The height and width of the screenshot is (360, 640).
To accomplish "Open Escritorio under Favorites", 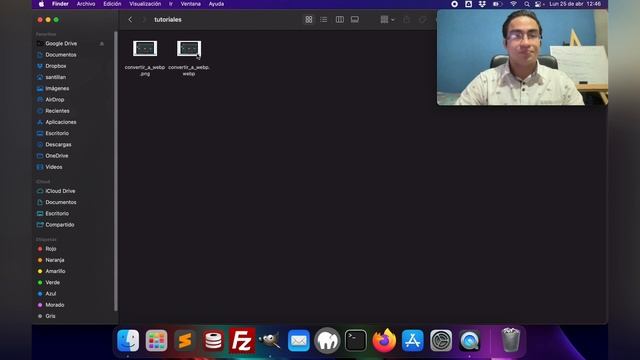I will click(x=57, y=133).
